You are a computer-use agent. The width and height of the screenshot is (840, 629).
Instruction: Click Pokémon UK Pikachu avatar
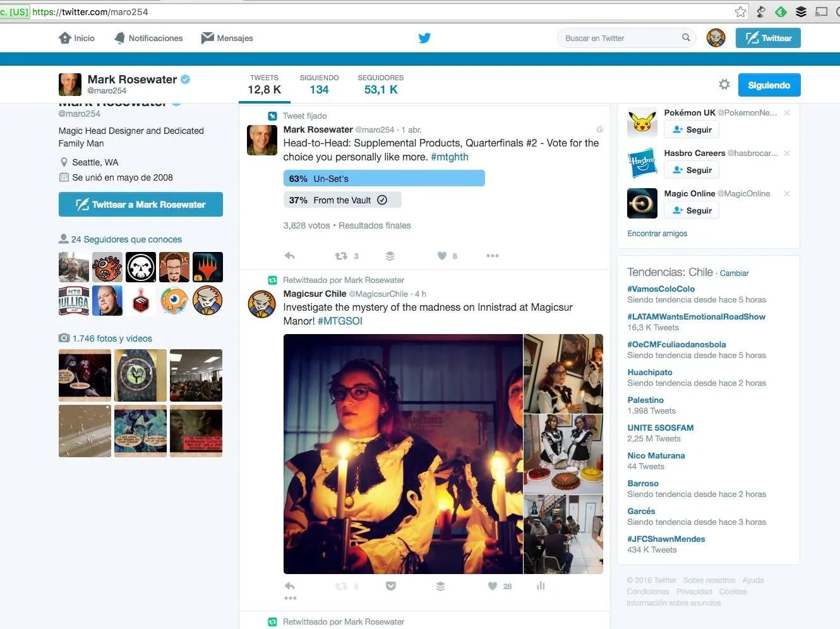point(642,123)
